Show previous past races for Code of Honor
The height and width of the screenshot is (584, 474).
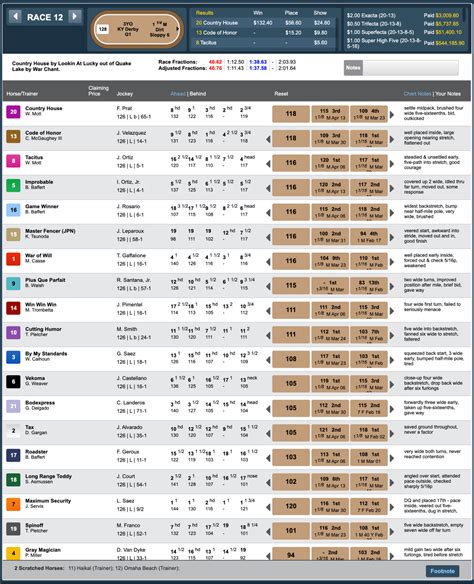click(268, 139)
